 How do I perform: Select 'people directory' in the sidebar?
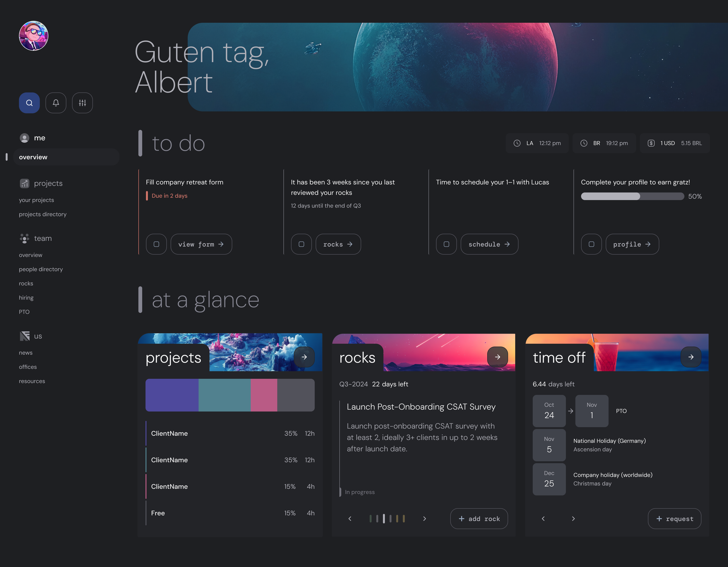(x=41, y=269)
